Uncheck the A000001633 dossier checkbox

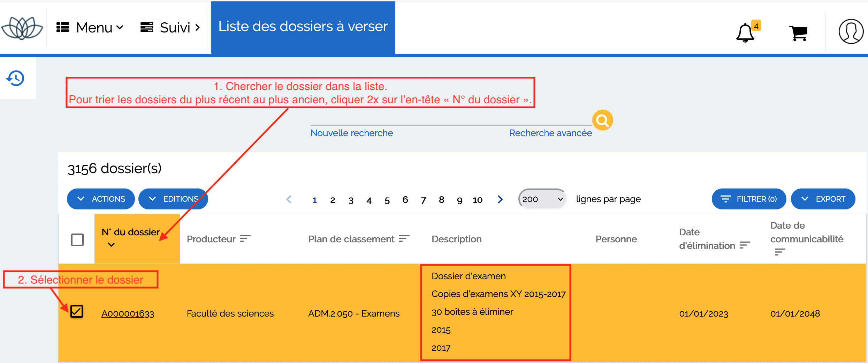point(77,311)
